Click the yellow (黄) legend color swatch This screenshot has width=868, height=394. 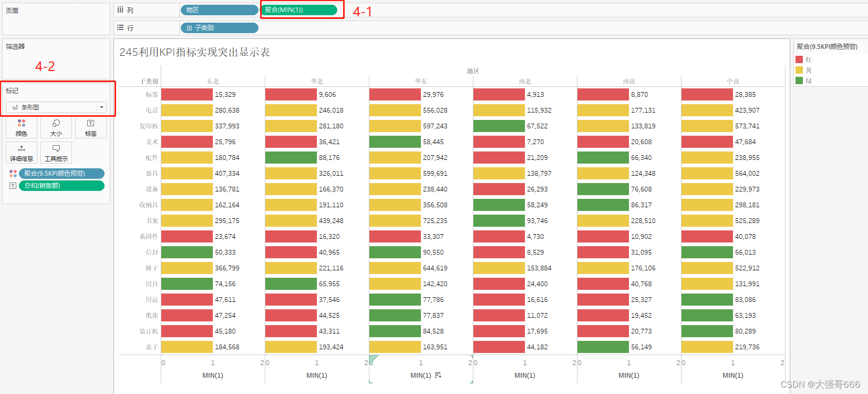[x=799, y=70]
